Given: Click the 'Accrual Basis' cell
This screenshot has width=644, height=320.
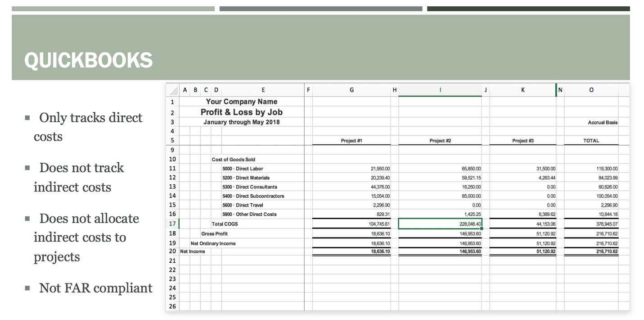Looking at the screenshot, I should tap(603, 123).
